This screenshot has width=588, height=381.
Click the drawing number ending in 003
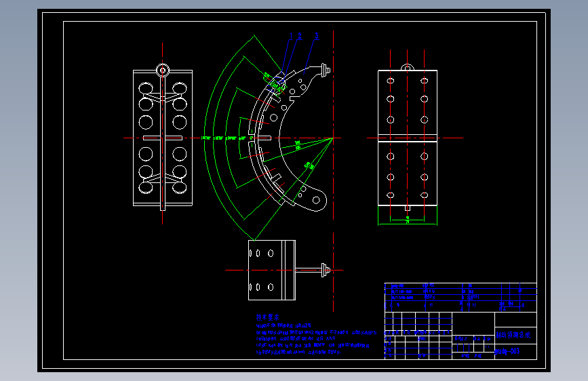[x=507, y=351]
